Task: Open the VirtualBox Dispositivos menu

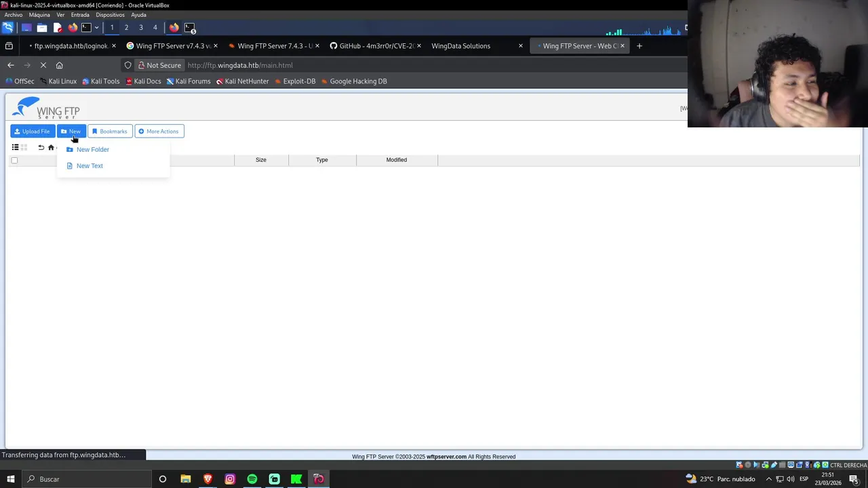Action: pos(110,15)
